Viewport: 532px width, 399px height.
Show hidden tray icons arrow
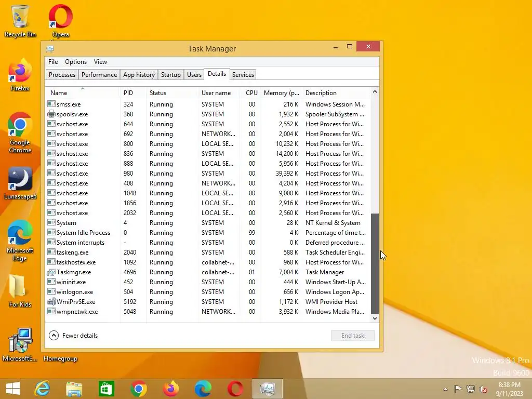(x=445, y=389)
